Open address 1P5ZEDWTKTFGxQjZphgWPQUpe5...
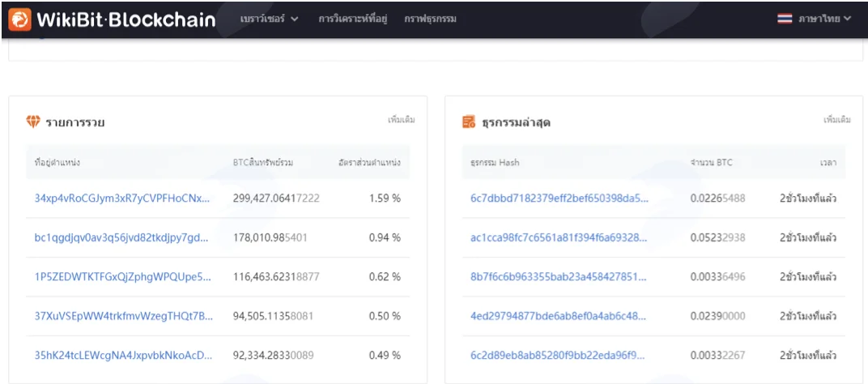The height and width of the screenshot is (384, 868). 123,276
